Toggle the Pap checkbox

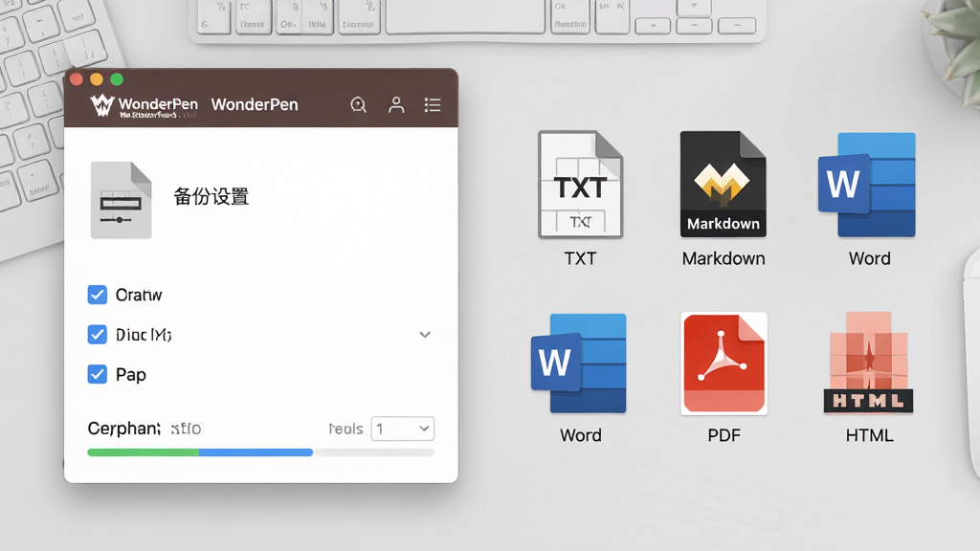click(x=98, y=374)
